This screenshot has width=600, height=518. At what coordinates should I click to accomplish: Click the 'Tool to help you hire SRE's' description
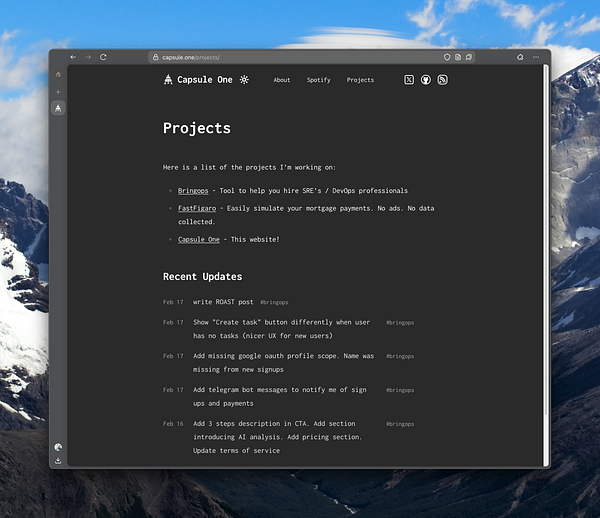pos(314,191)
